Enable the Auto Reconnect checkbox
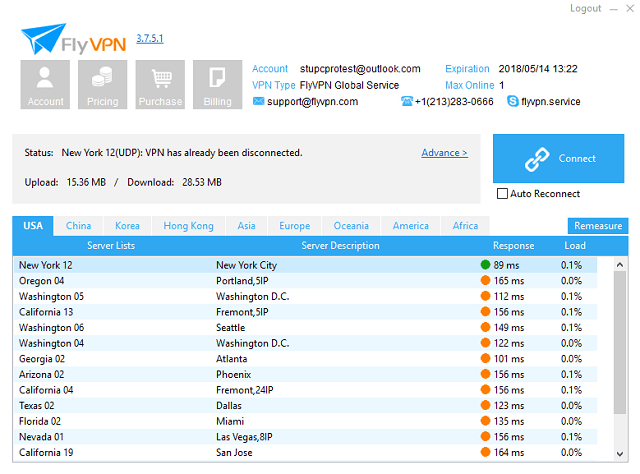 point(502,194)
